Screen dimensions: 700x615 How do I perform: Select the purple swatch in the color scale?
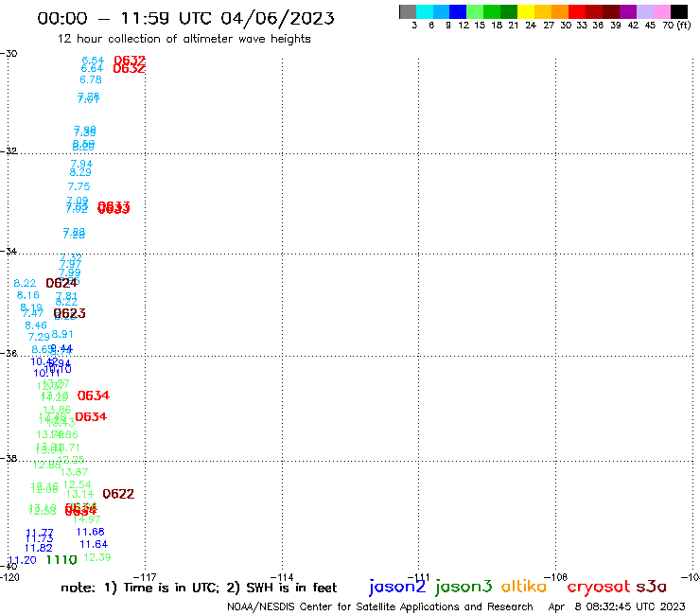(x=628, y=11)
